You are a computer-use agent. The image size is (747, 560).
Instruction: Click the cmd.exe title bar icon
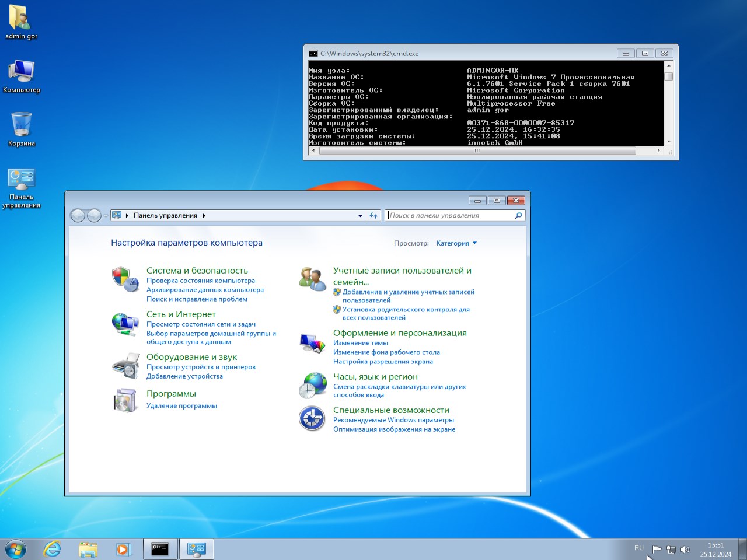click(313, 54)
